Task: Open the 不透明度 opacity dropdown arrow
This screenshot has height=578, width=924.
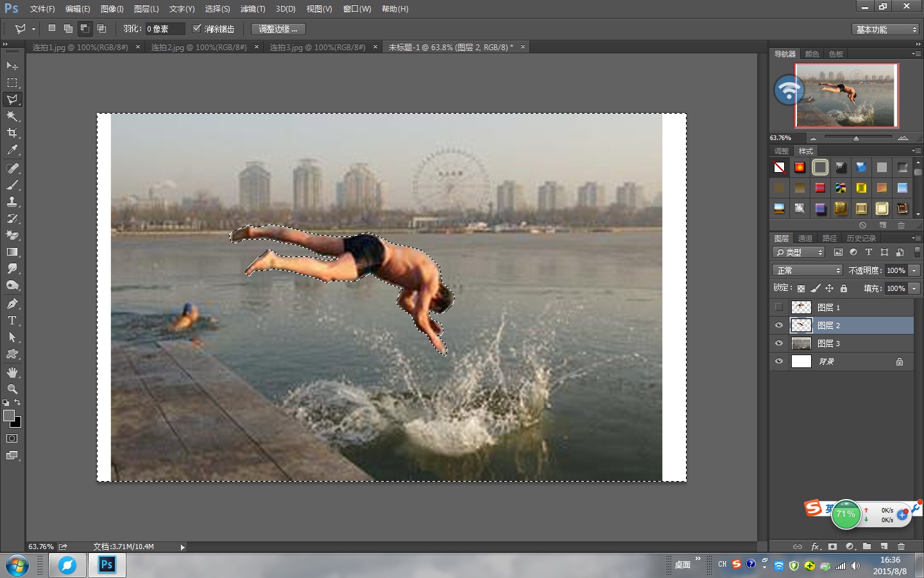Action: (914, 270)
